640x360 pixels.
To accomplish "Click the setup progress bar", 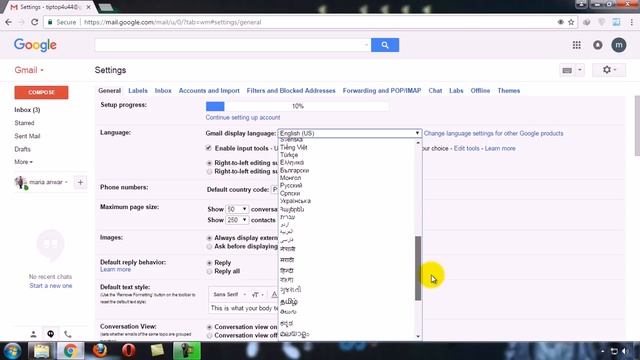I will tap(297, 106).
